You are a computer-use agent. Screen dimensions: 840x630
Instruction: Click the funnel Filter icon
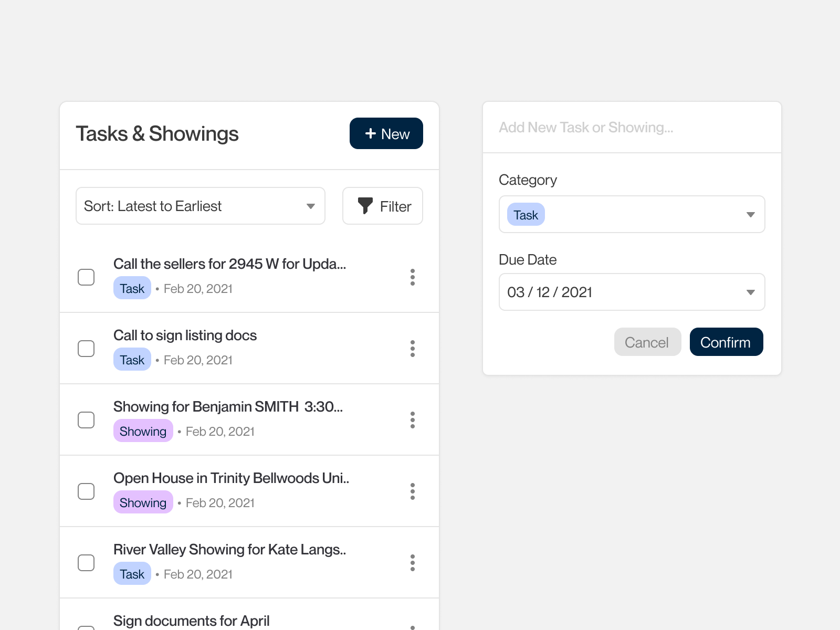coord(365,206)
